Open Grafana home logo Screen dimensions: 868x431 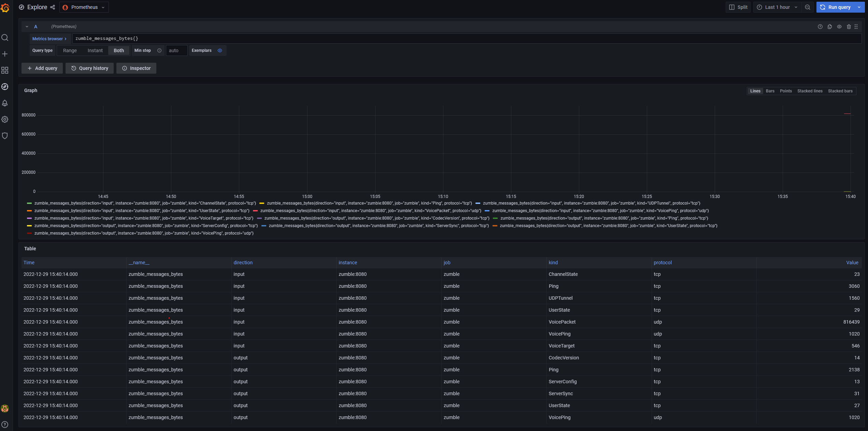[5, 7]
